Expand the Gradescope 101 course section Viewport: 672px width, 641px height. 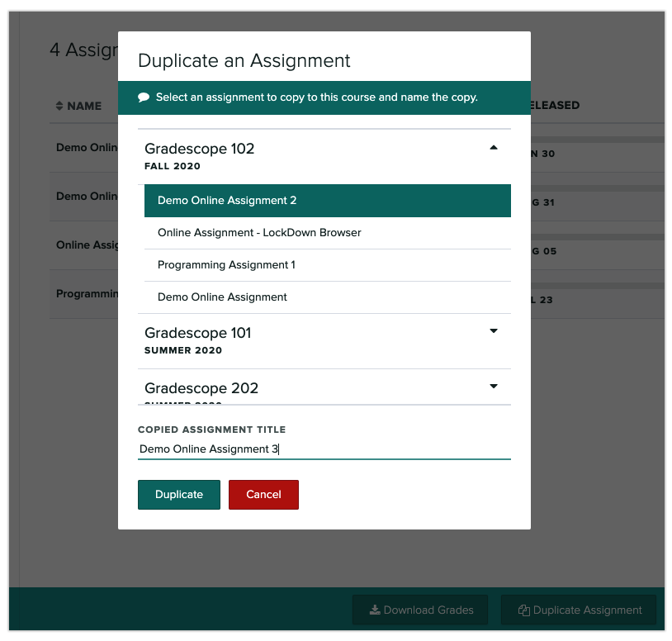tap(494, 331)
